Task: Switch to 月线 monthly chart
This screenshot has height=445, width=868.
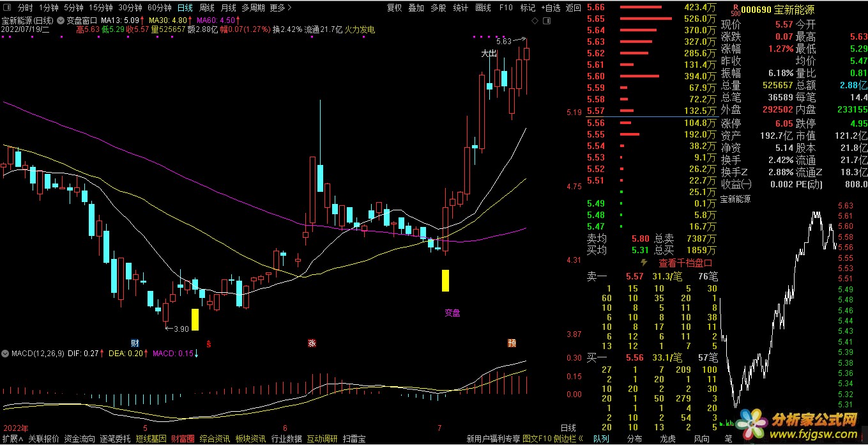Action: (x=228, y=8)
